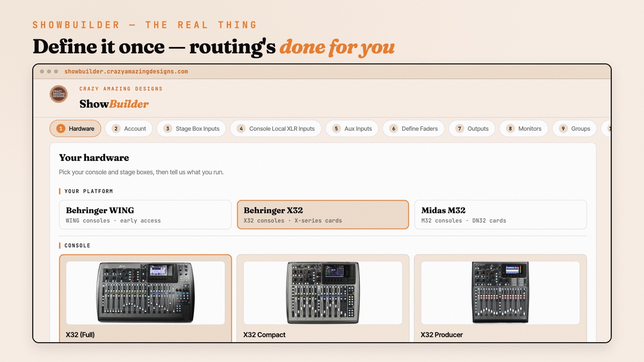Screen dimensions: 644x362
Task: Select the Aux Inputs step
Action: tap(352, 129)
